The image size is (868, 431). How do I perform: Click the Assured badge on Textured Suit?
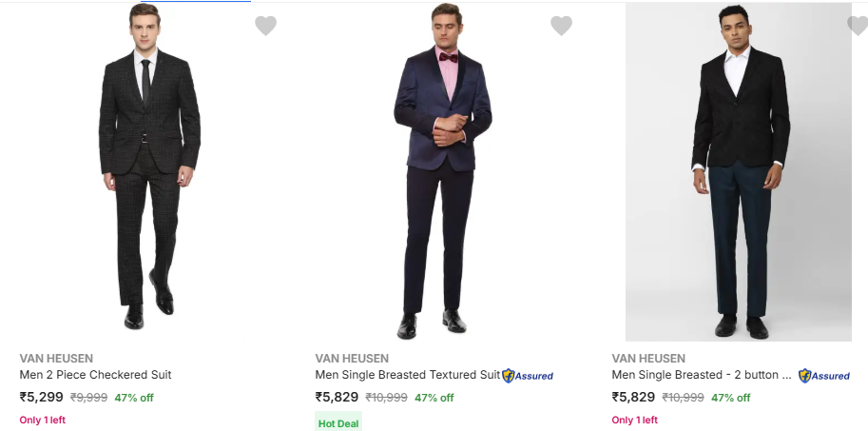coord(528,376)
